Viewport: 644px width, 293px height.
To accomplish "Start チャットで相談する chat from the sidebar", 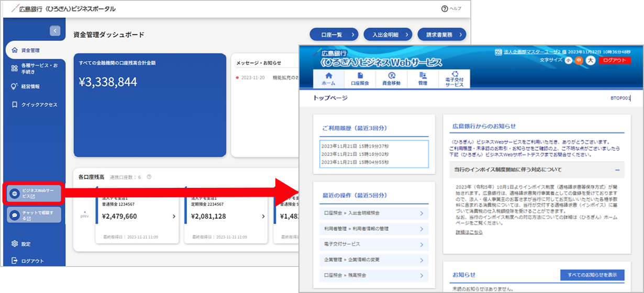I will click(x=35, y=215).
